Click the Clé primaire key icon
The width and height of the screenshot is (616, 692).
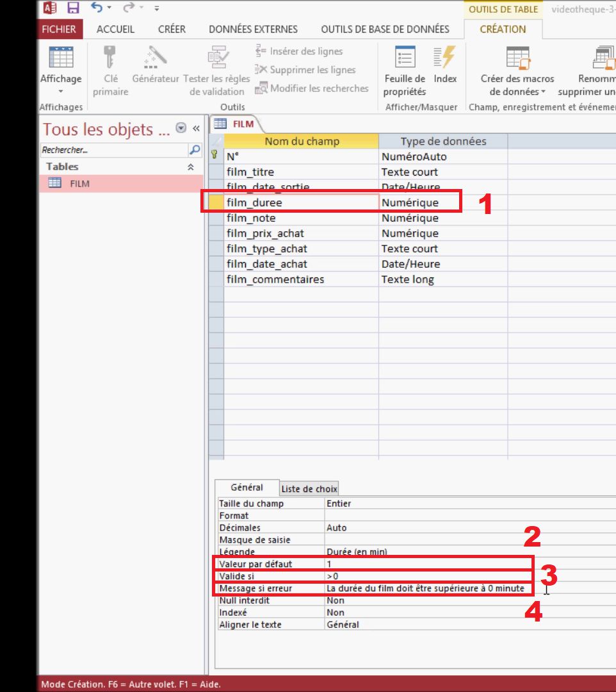coord(109,57)
